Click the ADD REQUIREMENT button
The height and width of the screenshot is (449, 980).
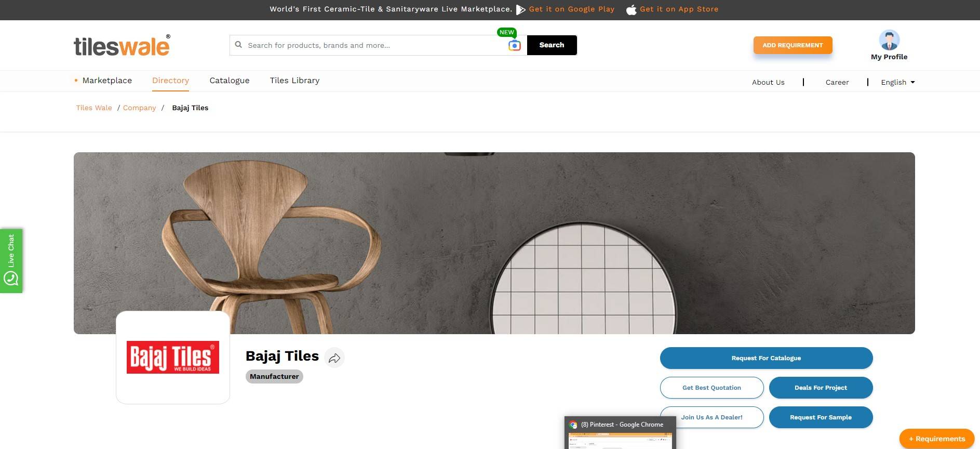coord(793,45)
